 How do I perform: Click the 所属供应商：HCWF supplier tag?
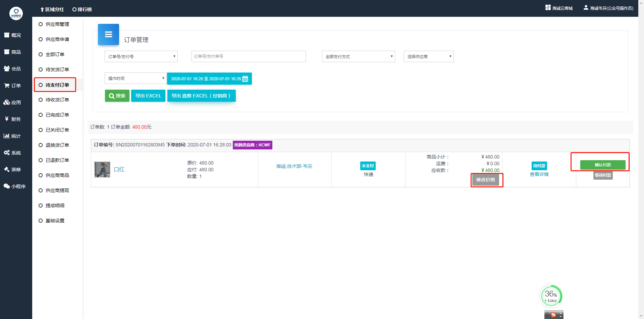253,145
